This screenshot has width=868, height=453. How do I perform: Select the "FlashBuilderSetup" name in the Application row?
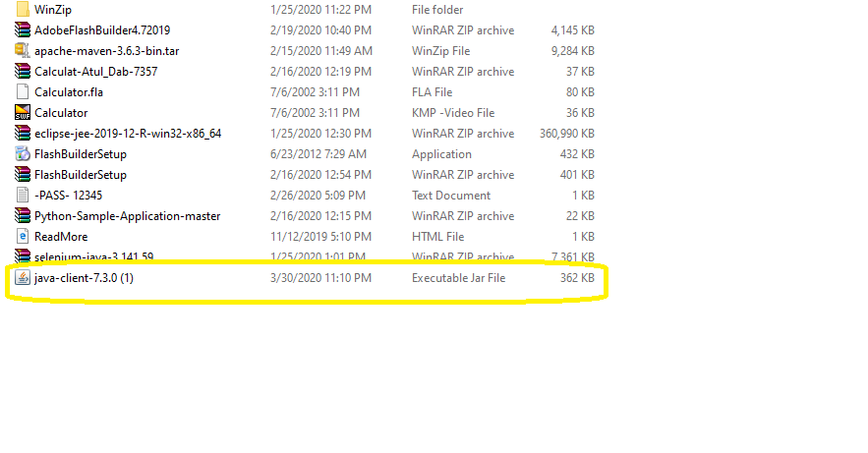pyautogui.click(x=81, y=153)
